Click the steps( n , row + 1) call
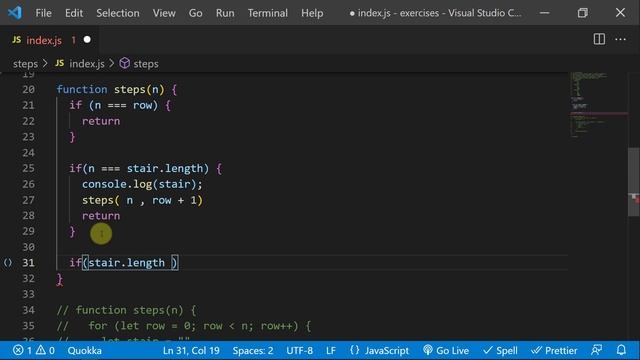The image size is (640, 360). click(142, 200)
